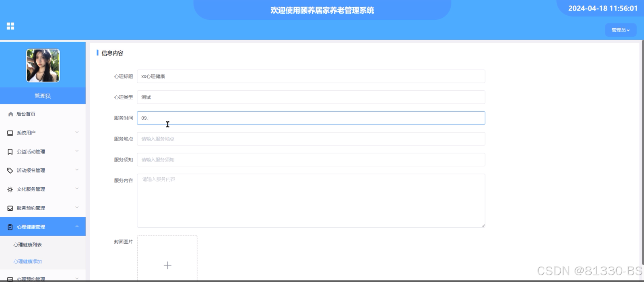This screenshot has width=644, height=282.
Task: Click the 服务地点 input field
Action: [x=311, y=139]
